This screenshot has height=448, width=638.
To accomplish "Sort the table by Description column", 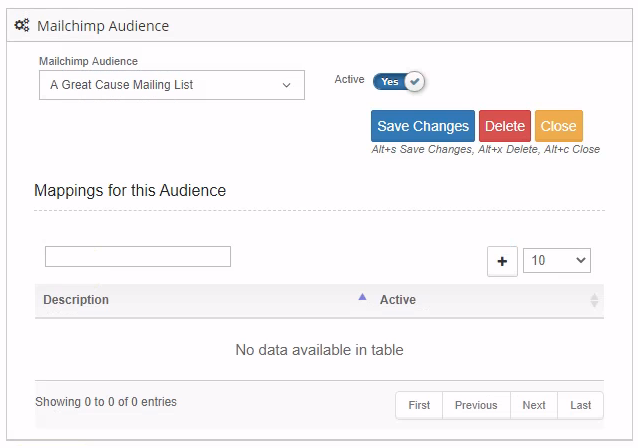I will [202, 300].
